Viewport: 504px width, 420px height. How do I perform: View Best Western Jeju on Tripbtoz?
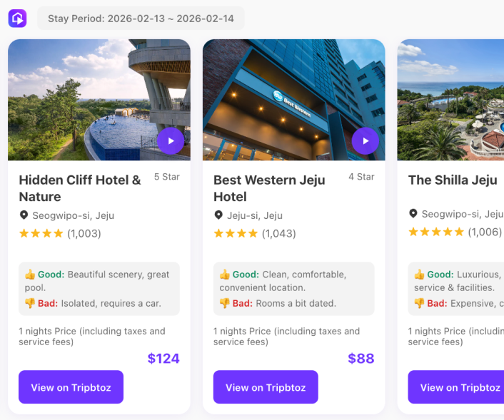tap(266, 387)
